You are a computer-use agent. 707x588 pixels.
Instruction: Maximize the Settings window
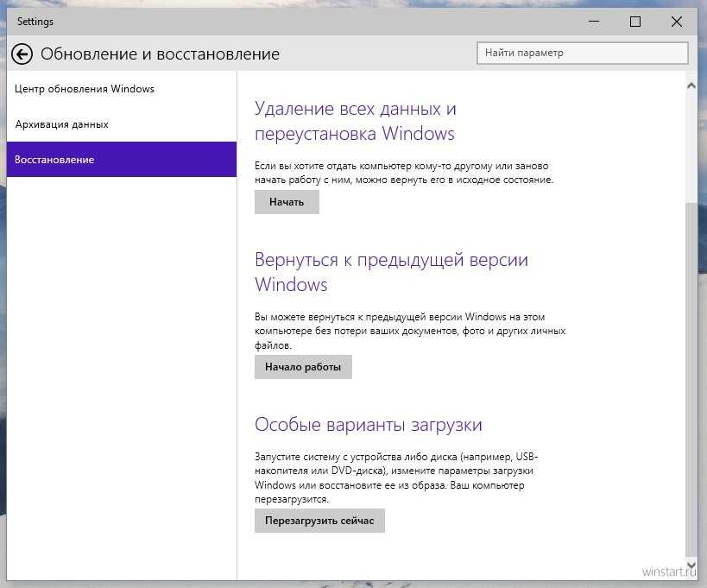tap(635, 22)
